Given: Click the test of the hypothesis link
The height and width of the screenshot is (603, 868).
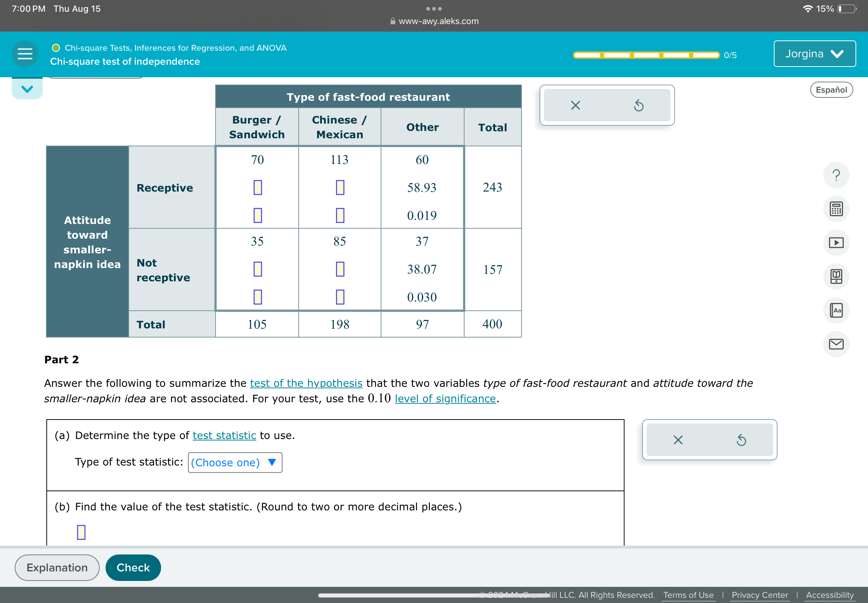Looking at the screenshot, I should coord(306,383).
